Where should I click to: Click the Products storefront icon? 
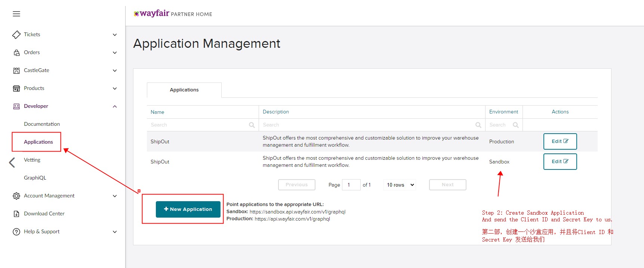[16, 88]
